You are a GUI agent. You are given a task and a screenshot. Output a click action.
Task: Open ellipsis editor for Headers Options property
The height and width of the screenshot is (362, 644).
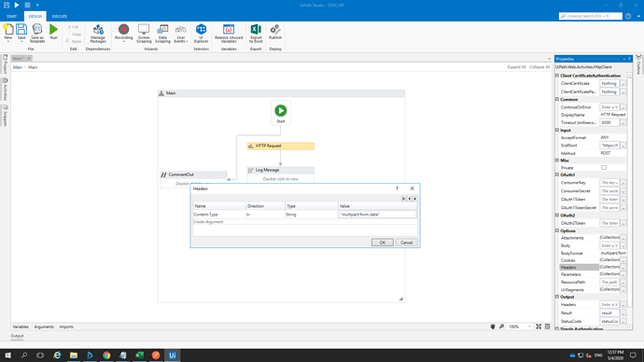(623, 267)
